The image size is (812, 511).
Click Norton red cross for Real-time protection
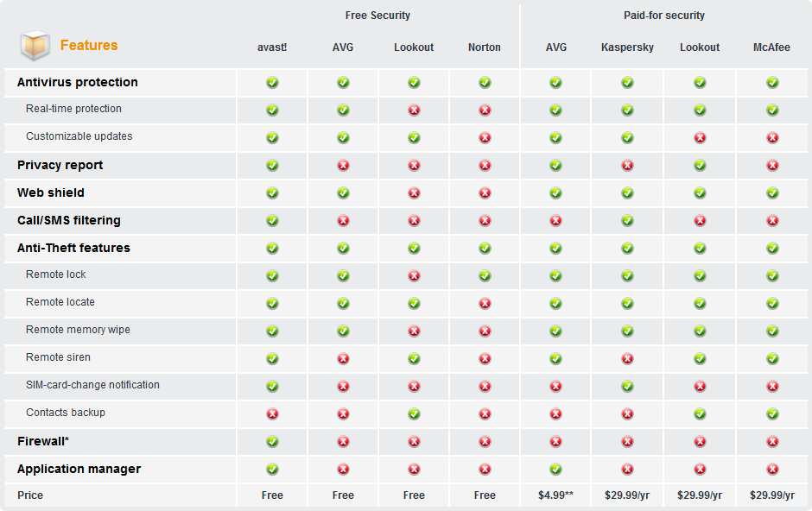tap(485, 110)
